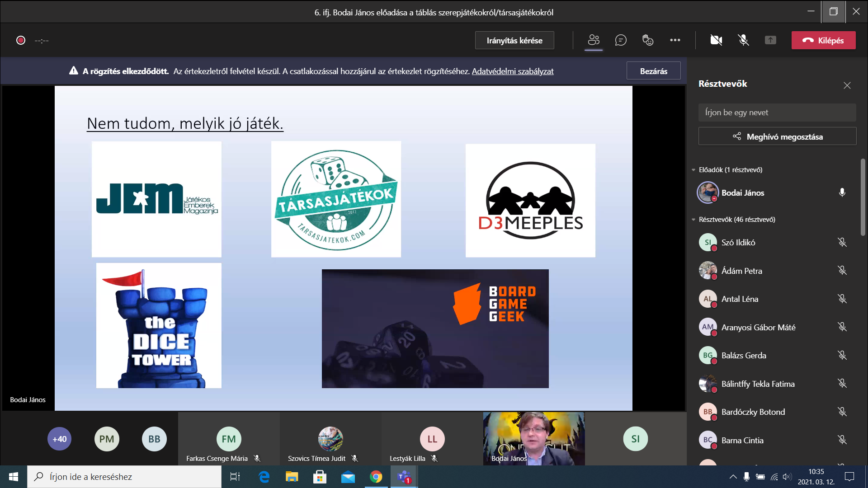Select Bodai János webcam video tile
868x488 pixels.
534,438
